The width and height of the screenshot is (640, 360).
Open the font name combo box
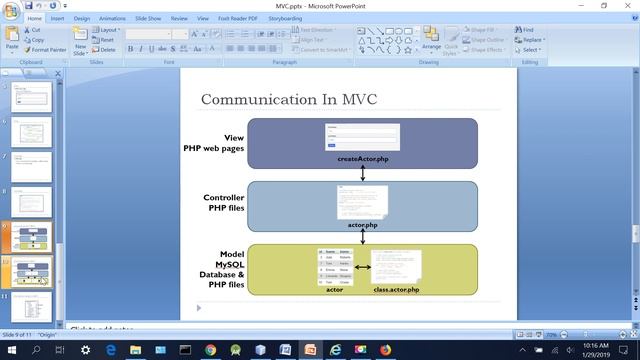(148, 34)
